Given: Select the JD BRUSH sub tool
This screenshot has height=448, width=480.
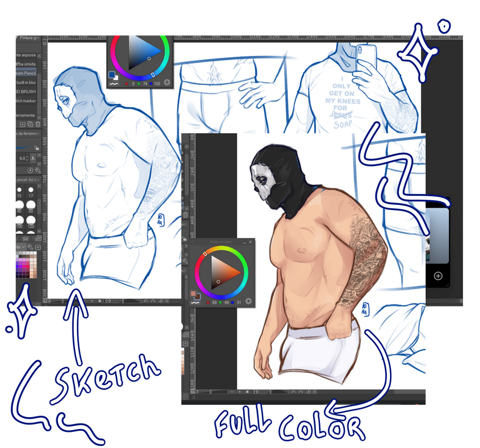Looking at the screenshot, I should [25, 92].
